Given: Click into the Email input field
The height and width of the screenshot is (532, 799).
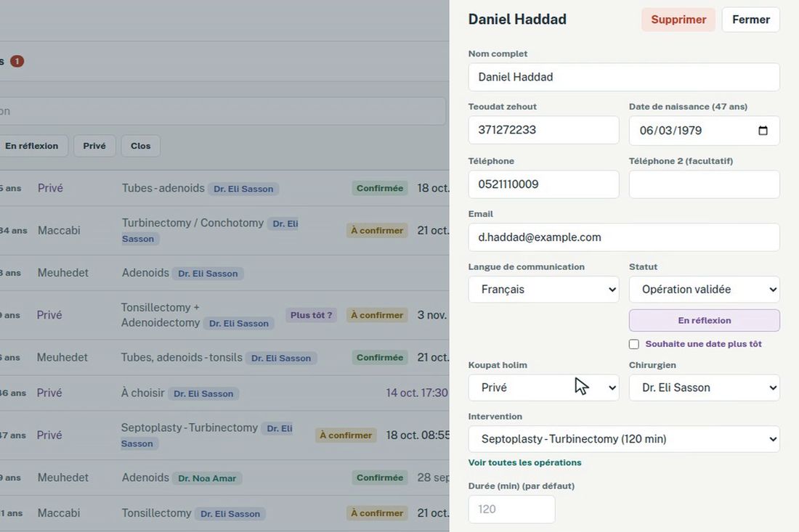Looking at the screenshot, I should pos(624,237).
